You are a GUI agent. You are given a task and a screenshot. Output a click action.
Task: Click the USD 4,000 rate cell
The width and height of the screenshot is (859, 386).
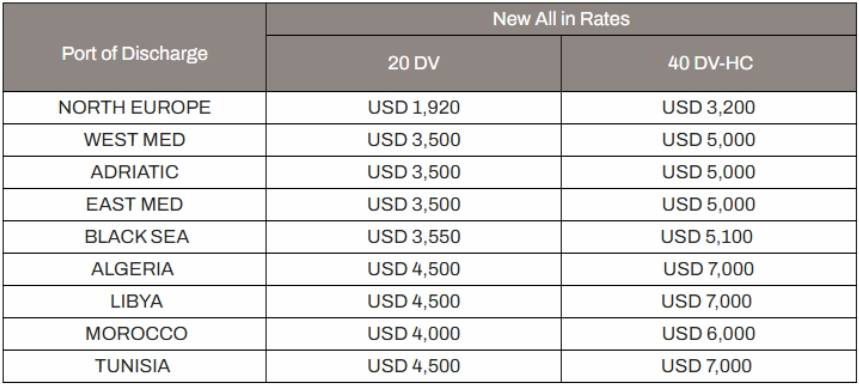[414, 334]
